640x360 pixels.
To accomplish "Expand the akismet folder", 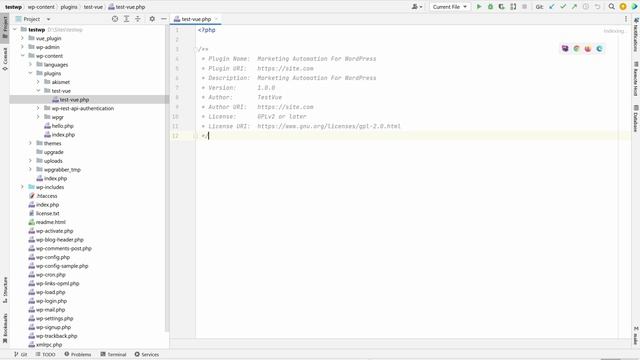I will pos(38,82).
